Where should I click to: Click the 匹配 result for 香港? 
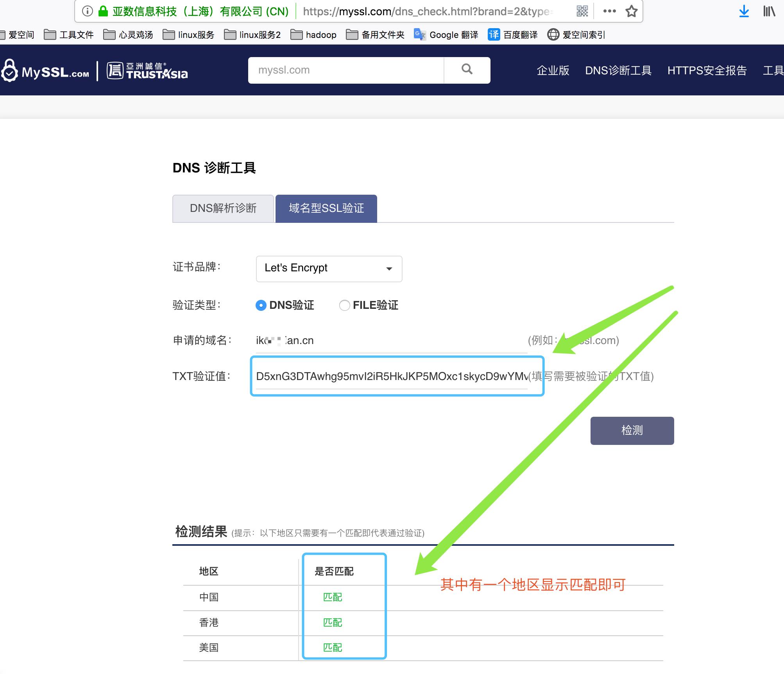pyautogui.click(x=333, y=622)
